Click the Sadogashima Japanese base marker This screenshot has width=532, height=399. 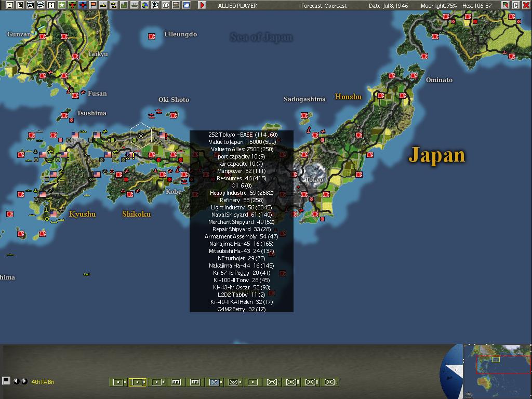click(304, 115)
